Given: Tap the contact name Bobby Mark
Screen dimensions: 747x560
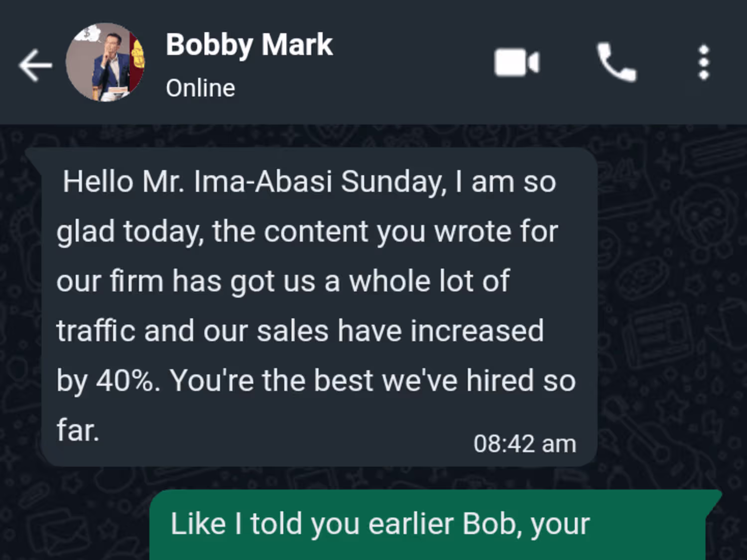Looking at the screenshot, I should (x=249, y=45).
